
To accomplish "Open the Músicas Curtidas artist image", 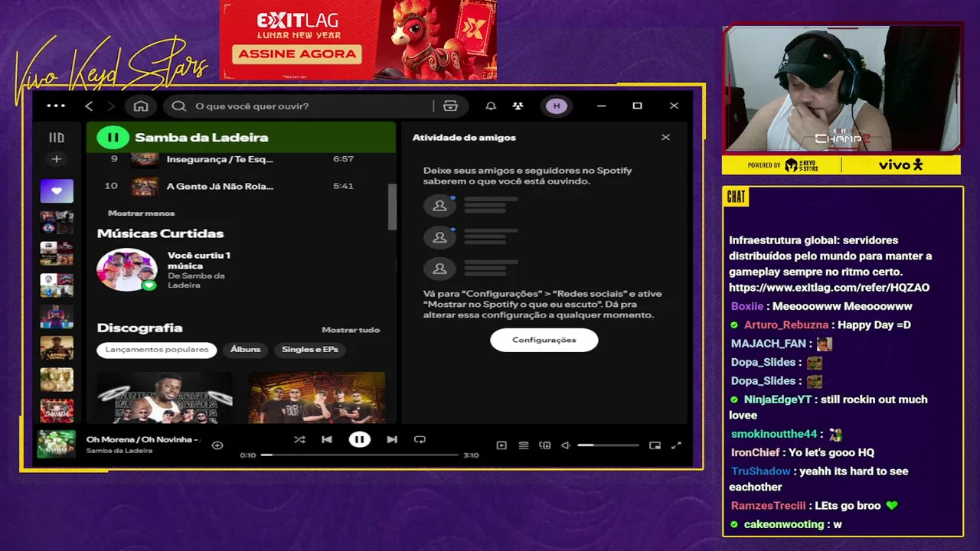I will click(127, 269).
